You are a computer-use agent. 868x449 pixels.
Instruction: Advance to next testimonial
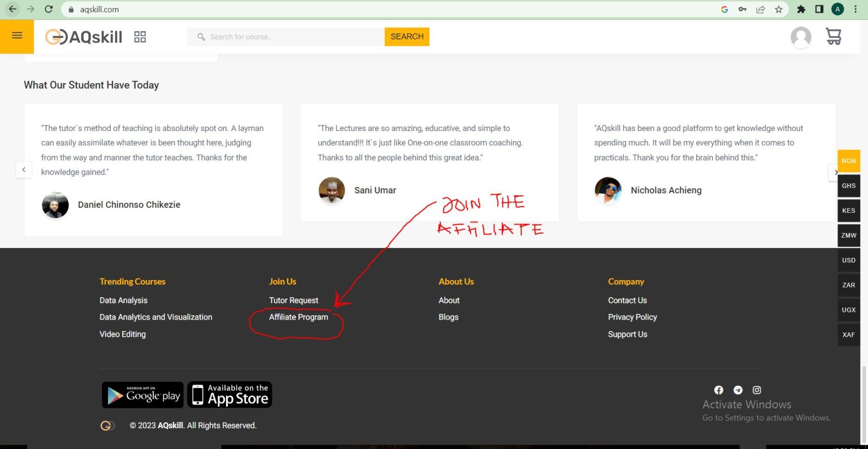(836, 172)
